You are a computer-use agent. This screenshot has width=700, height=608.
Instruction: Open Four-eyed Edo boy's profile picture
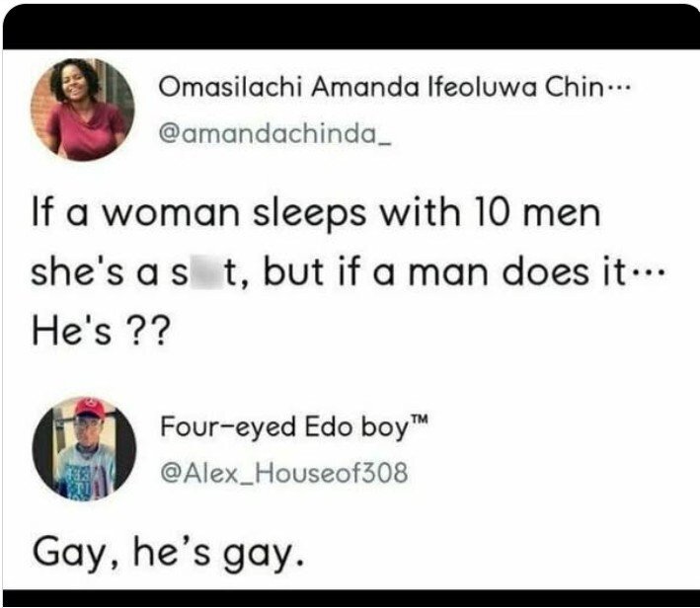pos(84,449)
